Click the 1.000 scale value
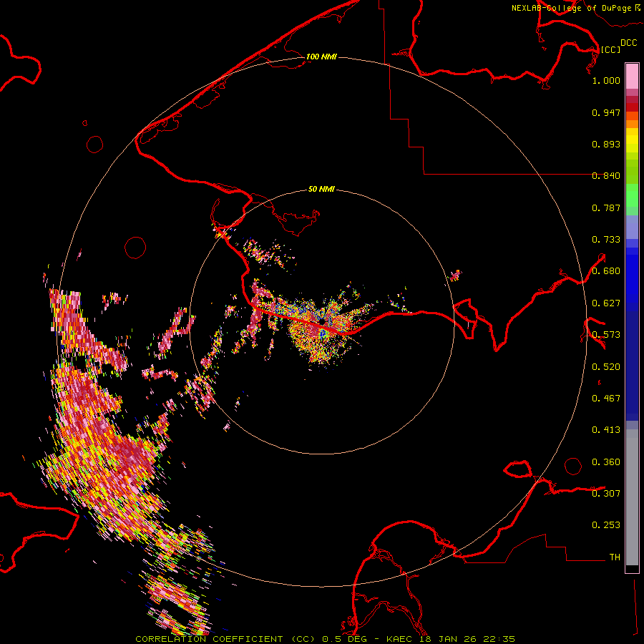The height and width of the screenshot is (644, 644). coord(606,80)
